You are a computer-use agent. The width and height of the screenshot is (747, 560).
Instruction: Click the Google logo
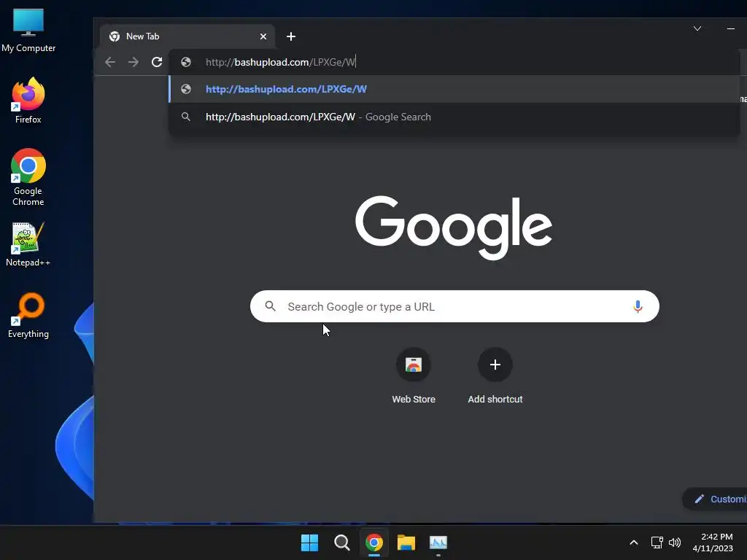tap(454, 227)
